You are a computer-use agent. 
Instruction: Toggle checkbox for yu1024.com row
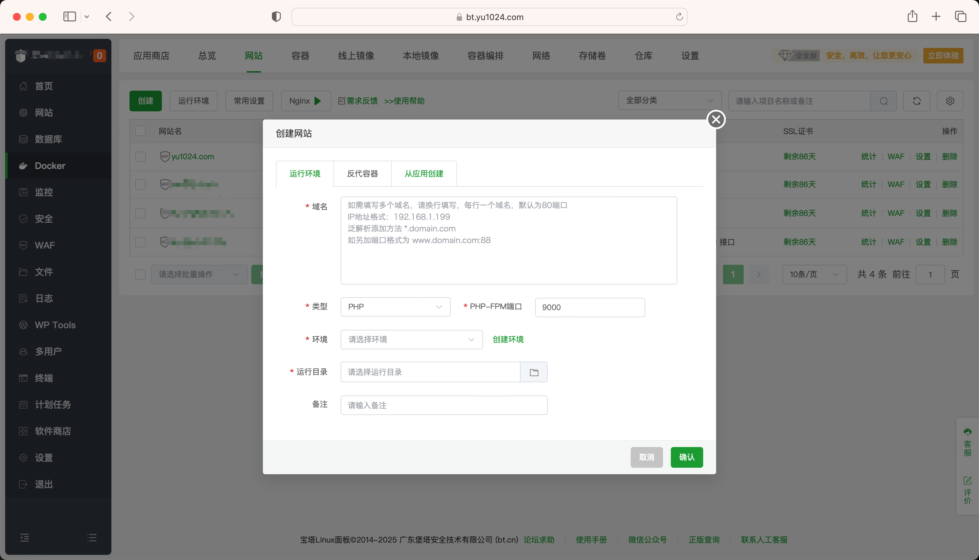(141, 157)
